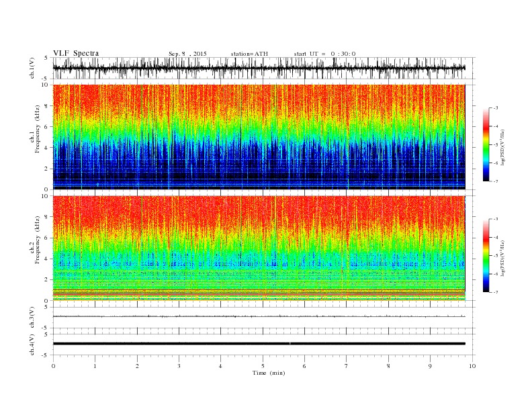Image resolution: width=532 pixels, height=411 pixels.
Task: Click the "ch.4(V)" axis label
Action: click(x=32, y=345)
